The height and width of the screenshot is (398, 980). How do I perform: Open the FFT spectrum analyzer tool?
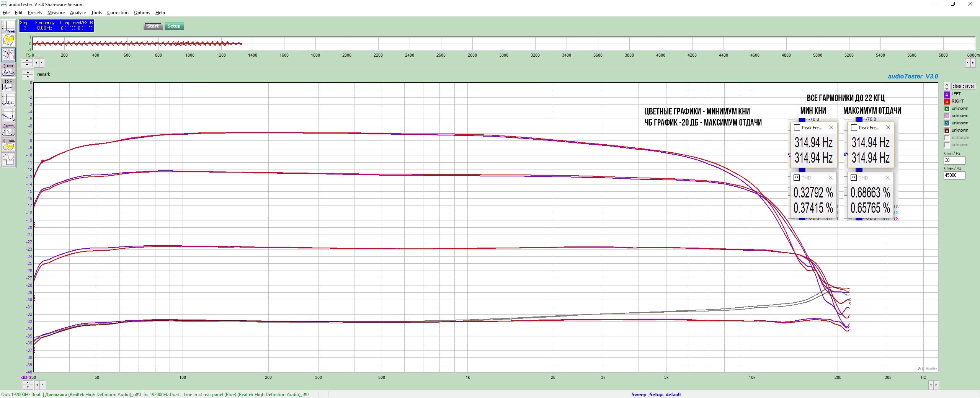coord(8,26)
